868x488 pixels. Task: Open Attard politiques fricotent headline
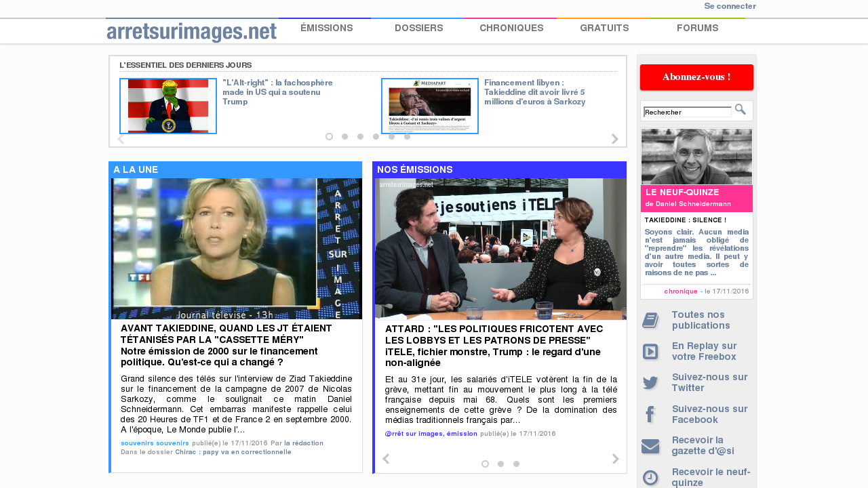tap(494, 334)
